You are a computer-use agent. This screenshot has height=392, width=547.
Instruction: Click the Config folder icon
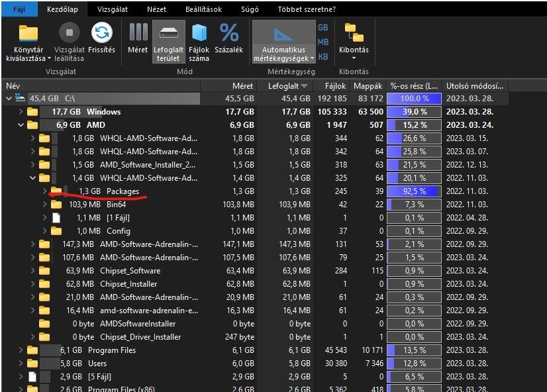56,231
